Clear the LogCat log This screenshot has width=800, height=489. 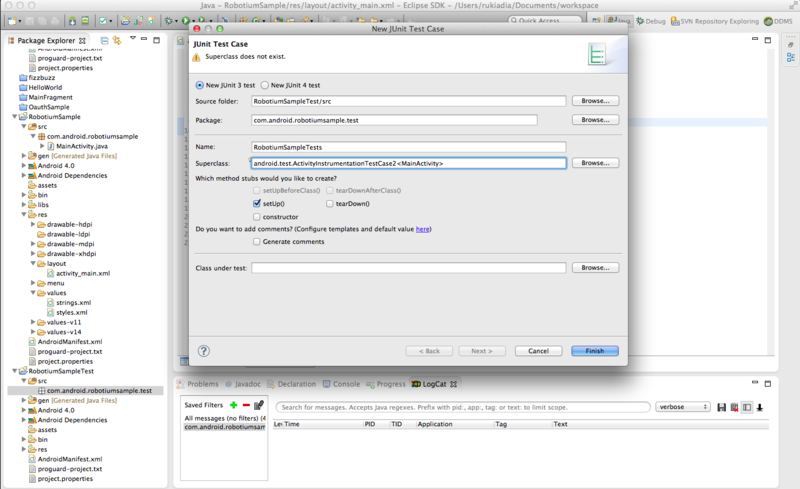coord(734,407)
